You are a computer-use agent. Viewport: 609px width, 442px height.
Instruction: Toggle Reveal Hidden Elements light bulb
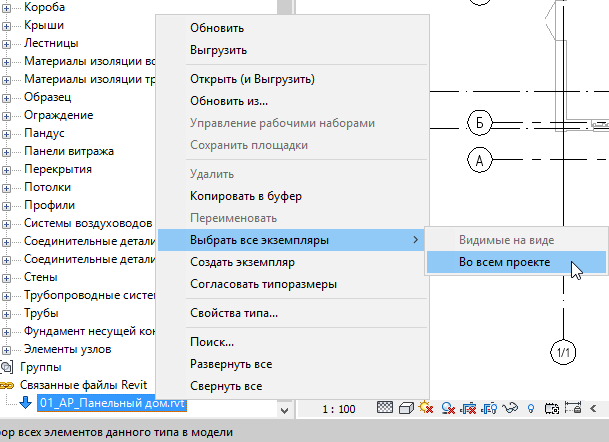pyautogui.click(x=531, y=409)
